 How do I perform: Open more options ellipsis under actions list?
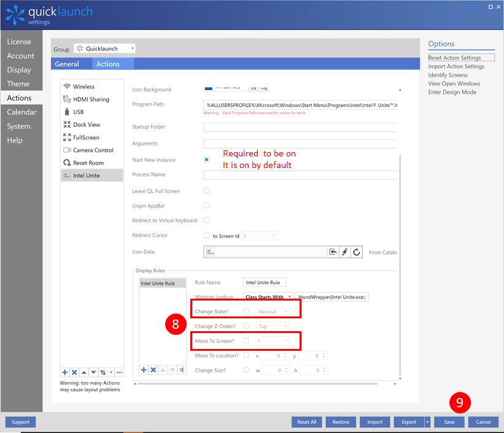click(x=119, y=372)
